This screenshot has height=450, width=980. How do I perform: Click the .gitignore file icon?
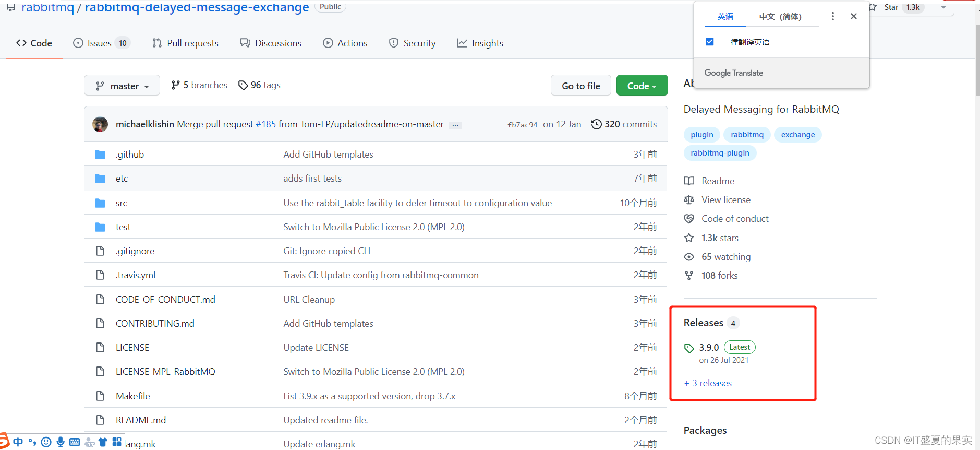[100, 251]
